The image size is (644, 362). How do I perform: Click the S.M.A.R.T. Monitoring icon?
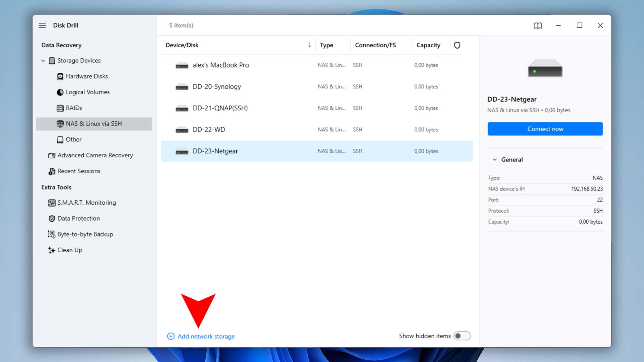click(52, 203)
